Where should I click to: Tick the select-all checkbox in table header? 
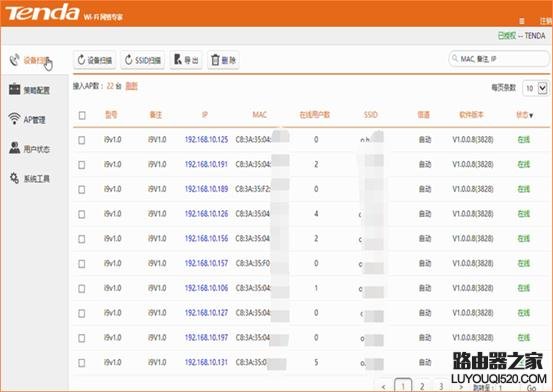click(82, 115)
